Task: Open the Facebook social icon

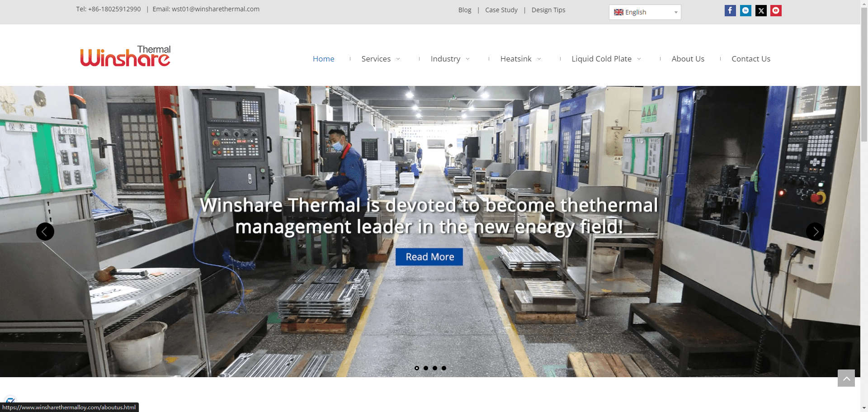Action: click(730, 10)
